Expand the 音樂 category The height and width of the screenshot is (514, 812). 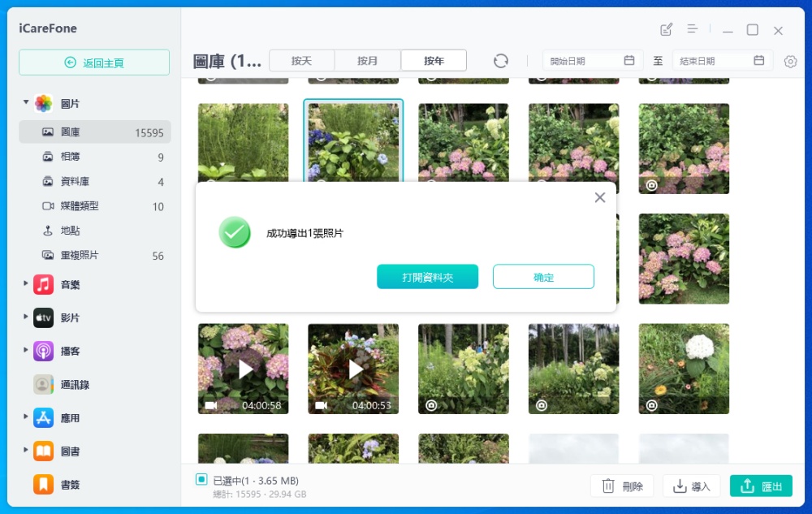coord(25,283)
